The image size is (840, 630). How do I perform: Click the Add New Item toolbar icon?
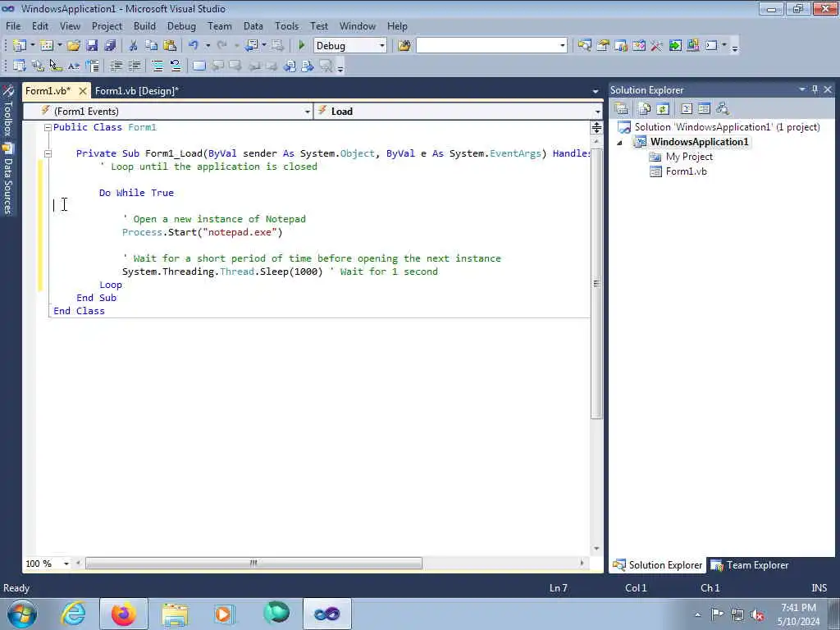pyautogui.click(x=47, y=46)
